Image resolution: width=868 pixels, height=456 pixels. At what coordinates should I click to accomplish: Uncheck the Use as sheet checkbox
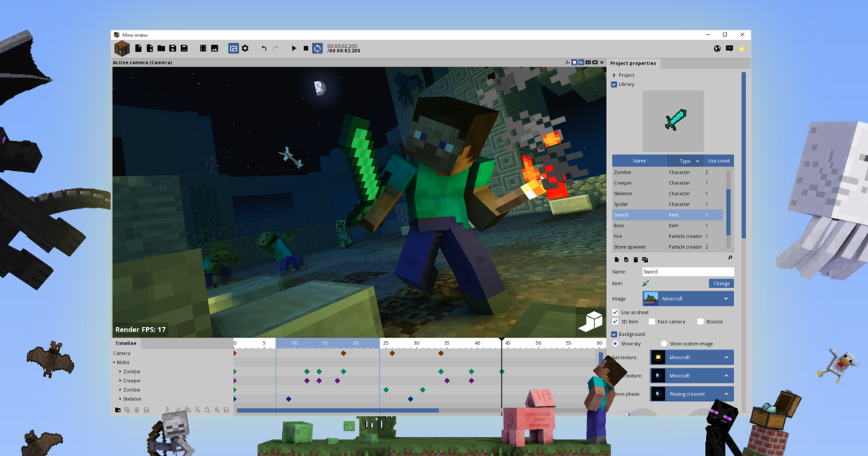coord(615,312)
